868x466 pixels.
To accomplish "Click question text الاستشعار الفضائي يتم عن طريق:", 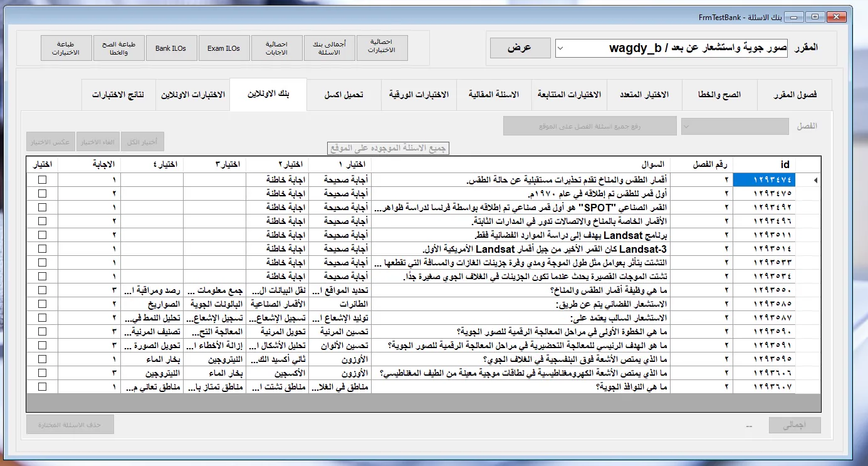I will [x=610, y=304].
